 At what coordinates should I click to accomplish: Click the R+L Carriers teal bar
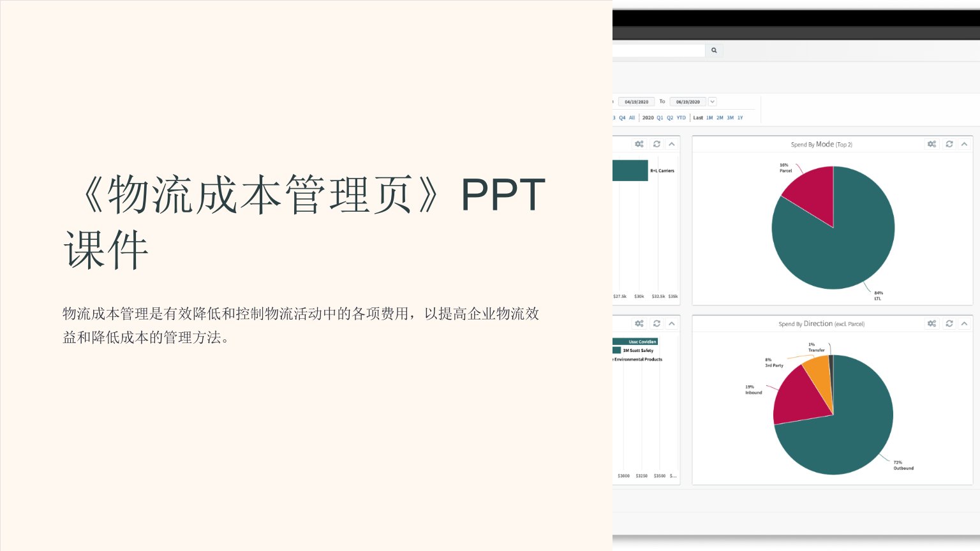pyautogui.click(x=630, y=170)
